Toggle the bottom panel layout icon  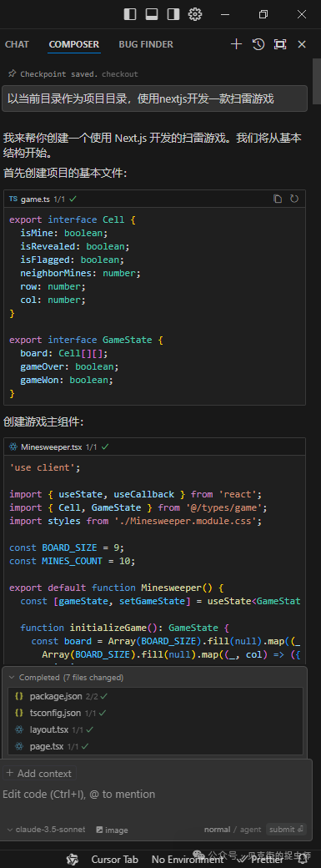[152, 14]
